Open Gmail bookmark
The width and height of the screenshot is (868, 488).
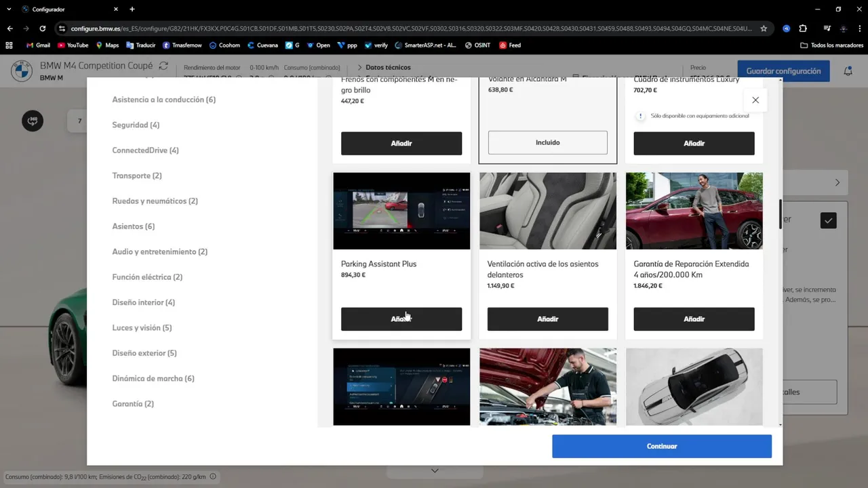[38, 45]
